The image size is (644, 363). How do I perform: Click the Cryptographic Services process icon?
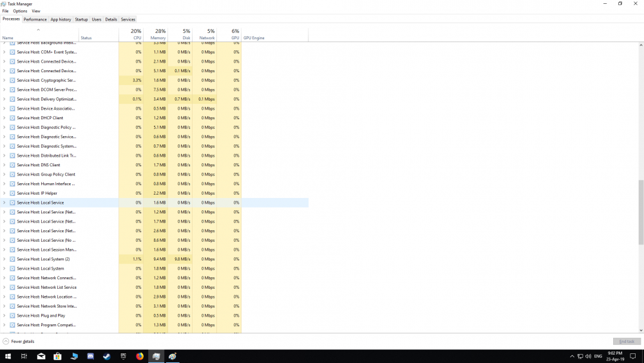coord(12,81)
